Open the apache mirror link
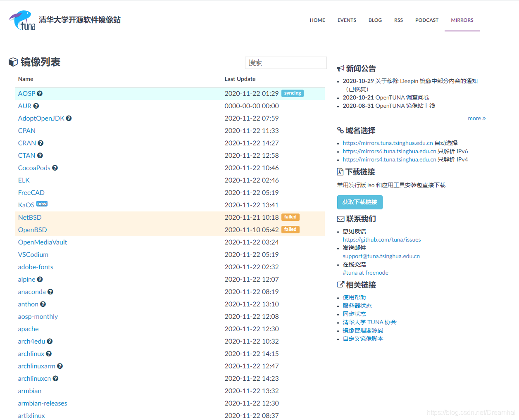 coord(29,329)
